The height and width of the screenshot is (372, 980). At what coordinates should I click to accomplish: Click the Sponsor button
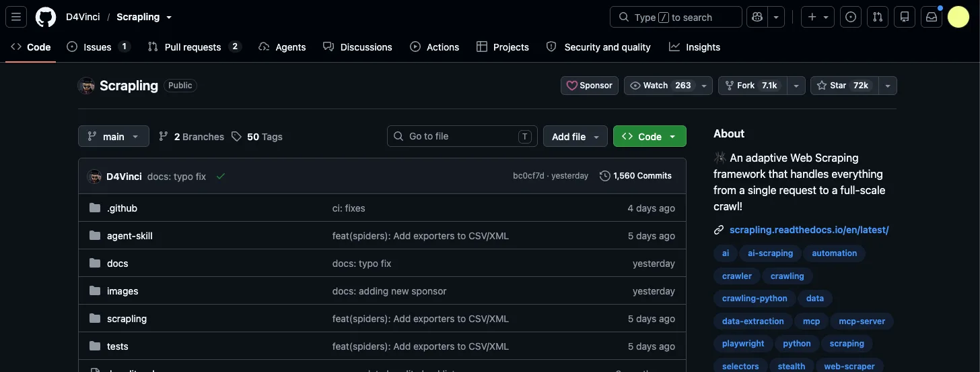[x=590, y=86]
